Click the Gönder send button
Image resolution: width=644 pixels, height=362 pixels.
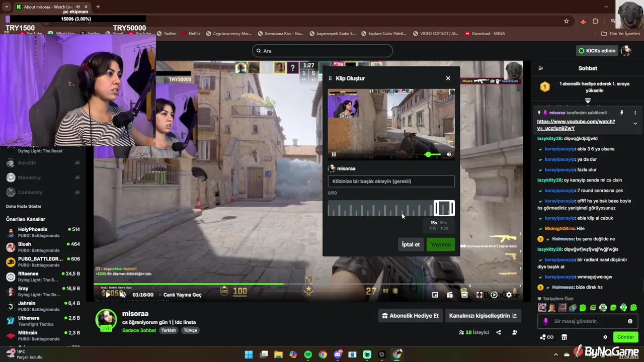pos(625,337)
